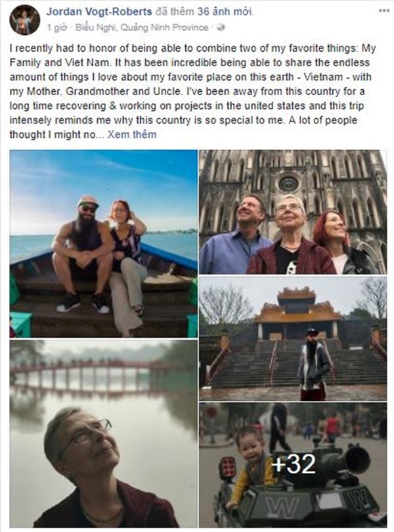Open the cathedral family photo

click(x=293, y=212)
